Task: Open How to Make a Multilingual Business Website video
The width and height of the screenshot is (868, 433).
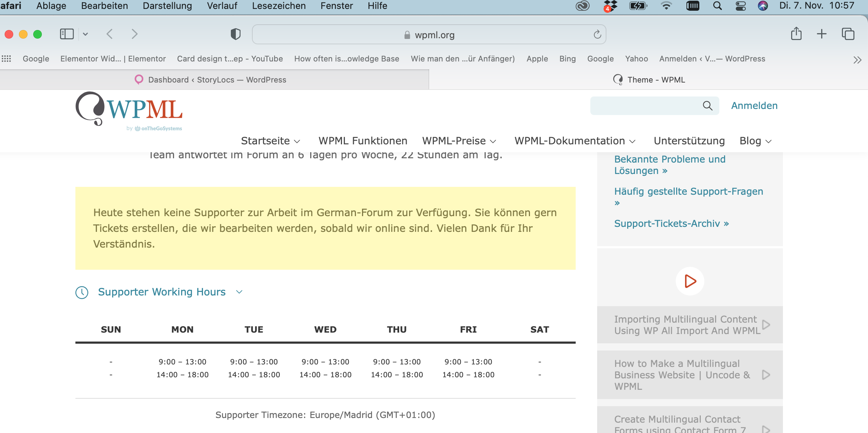Action: [x=690, y=375]
